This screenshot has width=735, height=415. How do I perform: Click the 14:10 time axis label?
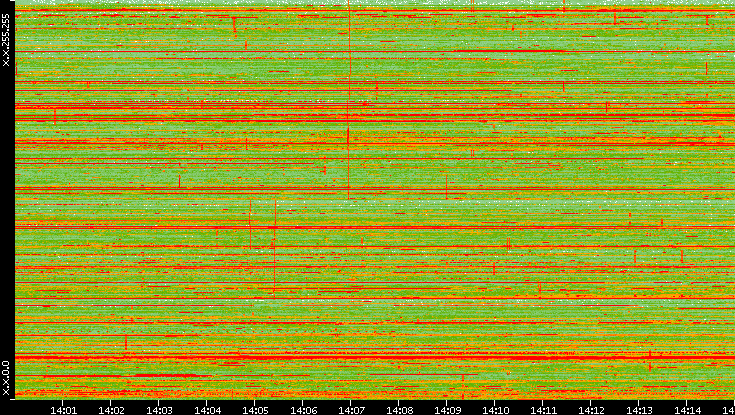click(x=495, y=410)
